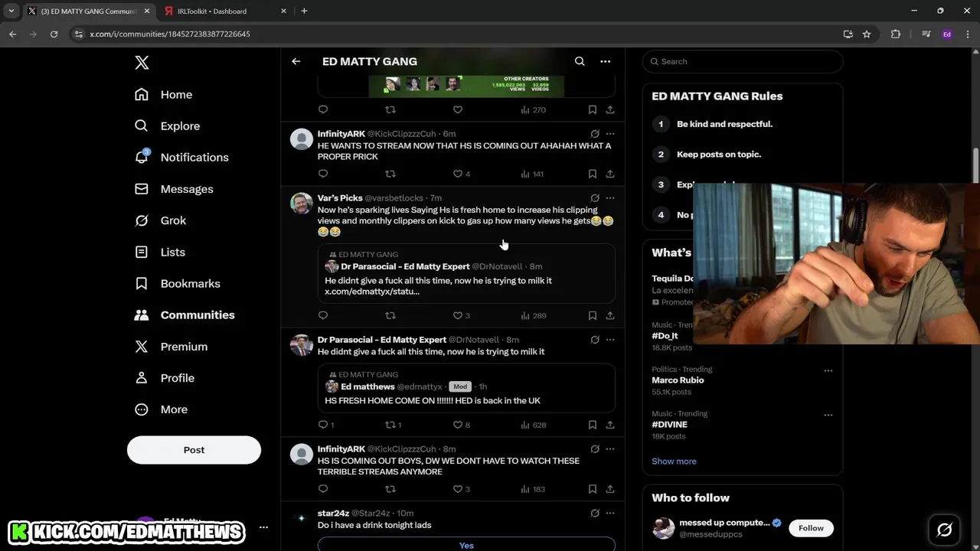Viewport: 980px width, 551px height.
Task: View analytics of Dr Parasocial's post (628)
Action: pyautogui.click(x=533, y=425)
